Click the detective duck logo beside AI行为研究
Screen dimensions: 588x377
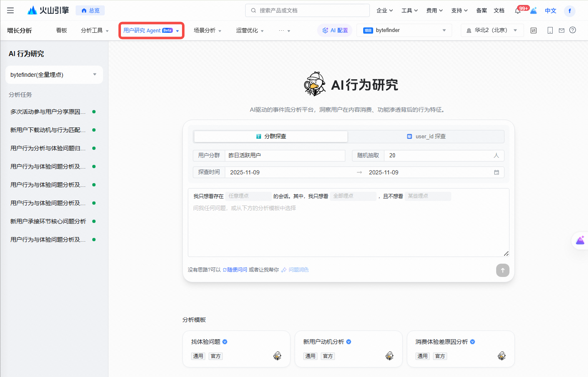click(x=315, y=84)
